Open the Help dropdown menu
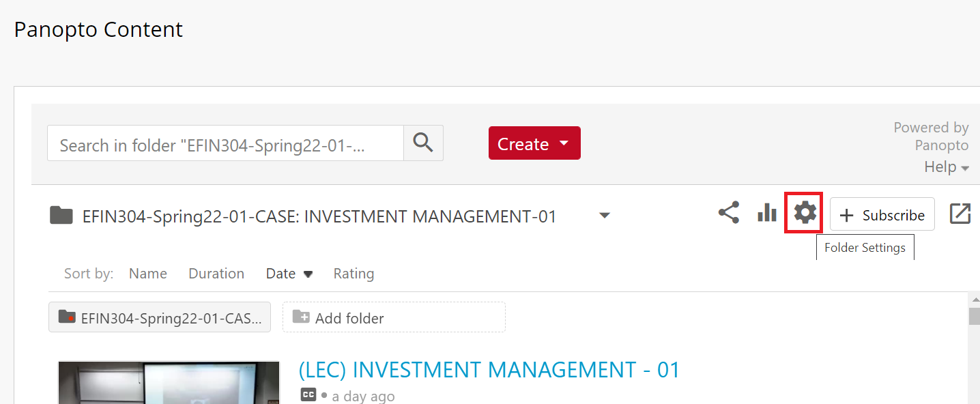Image resolution: width=980 pixels, height=404 pixels. coord(946,167)
